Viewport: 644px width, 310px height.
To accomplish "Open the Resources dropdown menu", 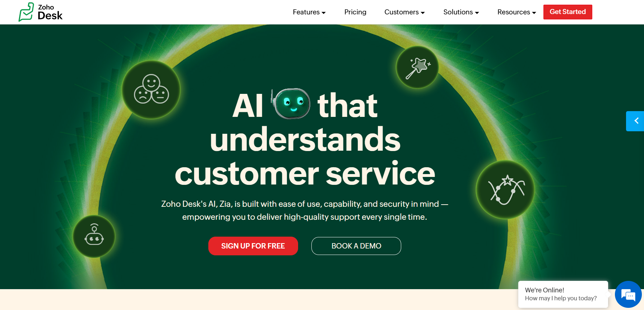I will tap(516, 12).
